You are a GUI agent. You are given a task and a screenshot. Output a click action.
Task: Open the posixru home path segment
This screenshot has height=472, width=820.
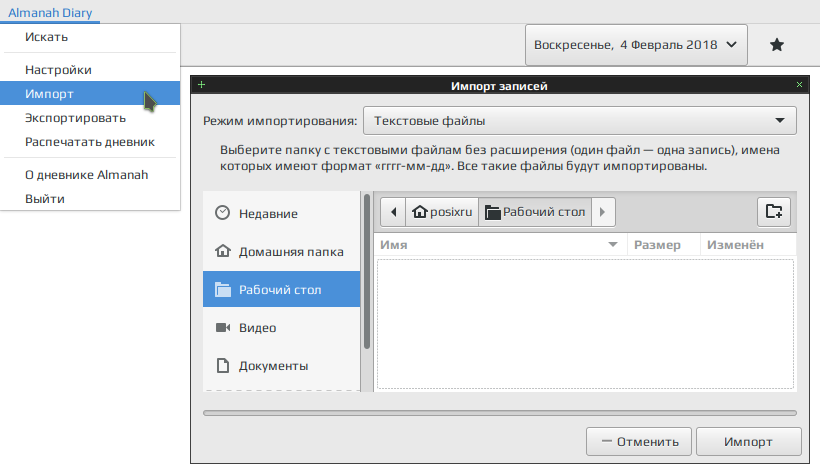tap(442, 212)
